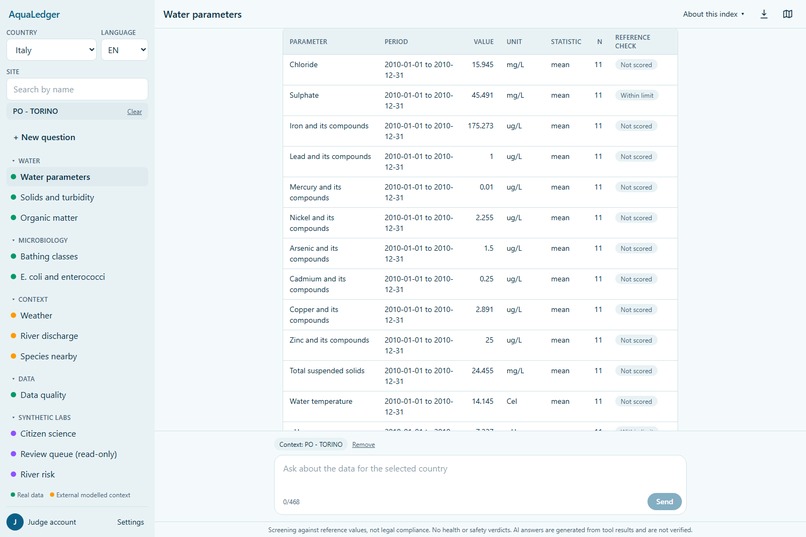
Task: Click the Zinc and its compounds cell
Action: click(329, 340)
